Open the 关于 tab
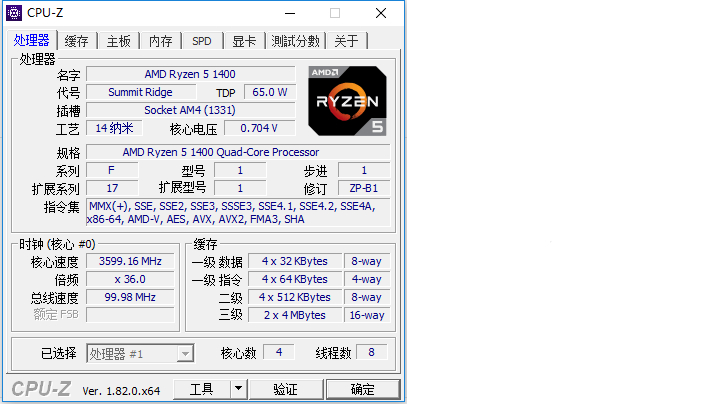 [346, 41]
